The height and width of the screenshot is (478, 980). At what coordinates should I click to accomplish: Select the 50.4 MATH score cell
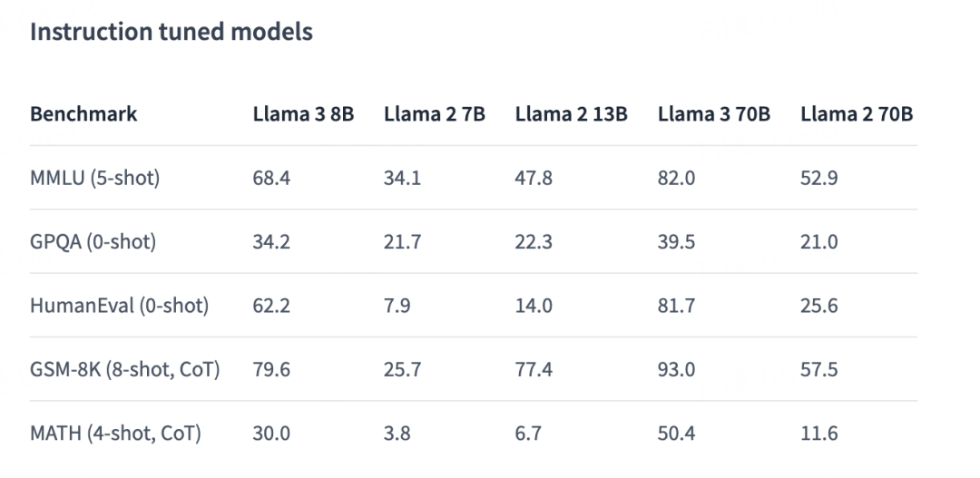tap(676, 434)
